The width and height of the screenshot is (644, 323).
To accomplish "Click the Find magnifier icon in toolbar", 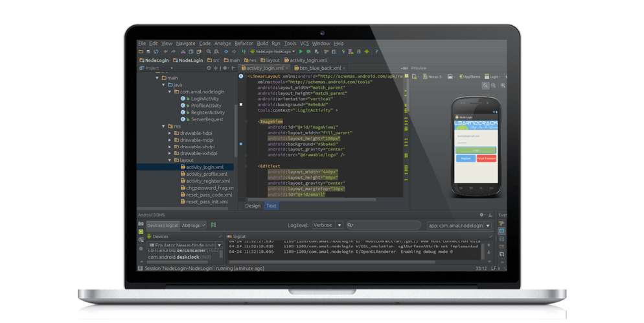I will tap(208, 51).
